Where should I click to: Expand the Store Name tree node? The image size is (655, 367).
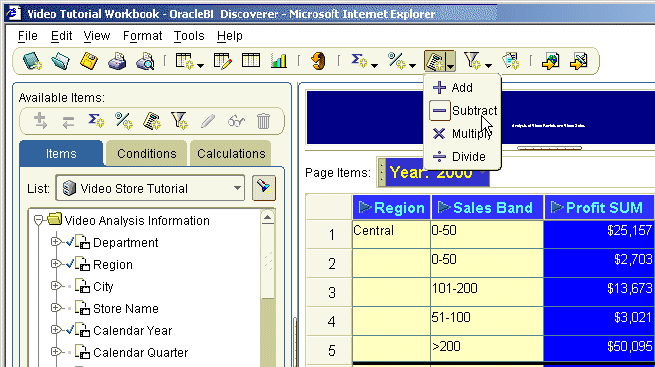coord(55,308)
